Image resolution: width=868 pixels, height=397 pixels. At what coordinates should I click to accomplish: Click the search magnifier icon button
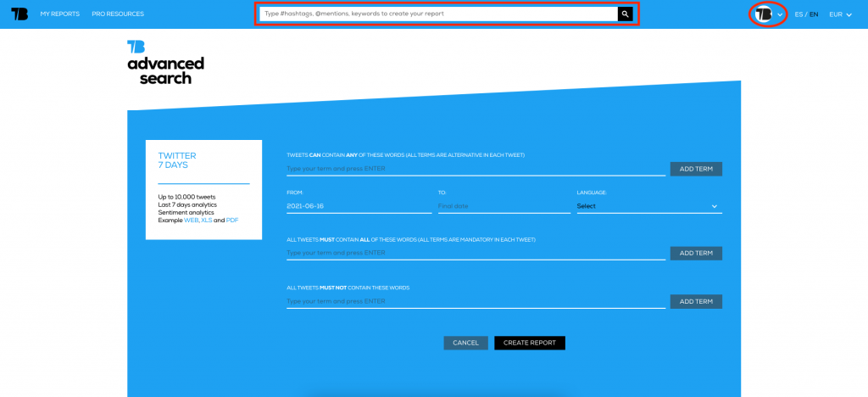625,14
